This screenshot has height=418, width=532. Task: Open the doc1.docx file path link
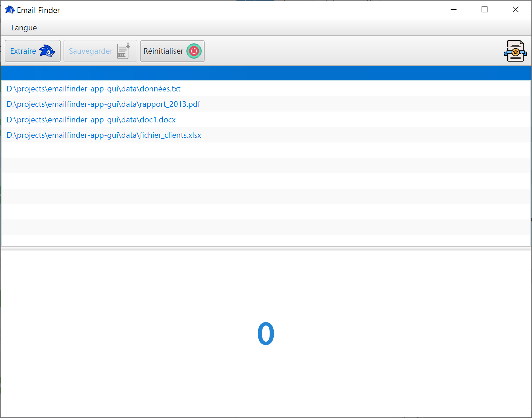pos(91,119)
